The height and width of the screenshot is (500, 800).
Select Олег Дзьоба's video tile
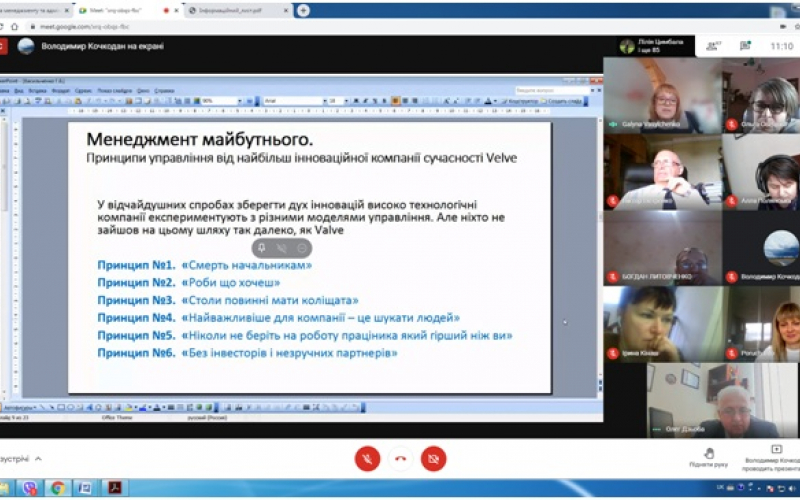tap(722, 400)
